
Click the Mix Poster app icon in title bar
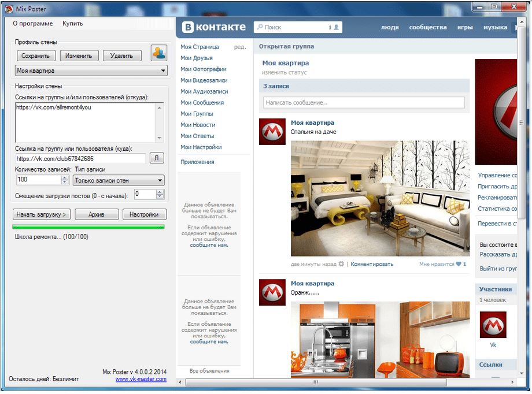(9, 8)
